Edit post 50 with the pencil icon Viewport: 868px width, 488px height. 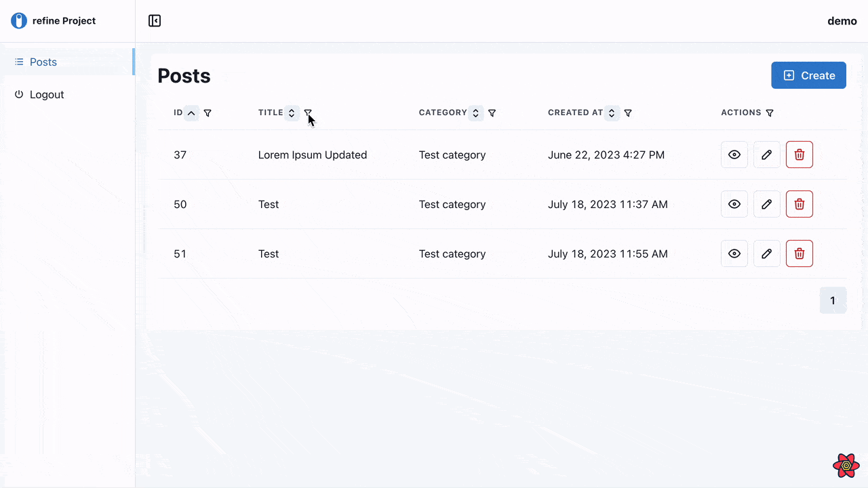(x=767, y=204)
